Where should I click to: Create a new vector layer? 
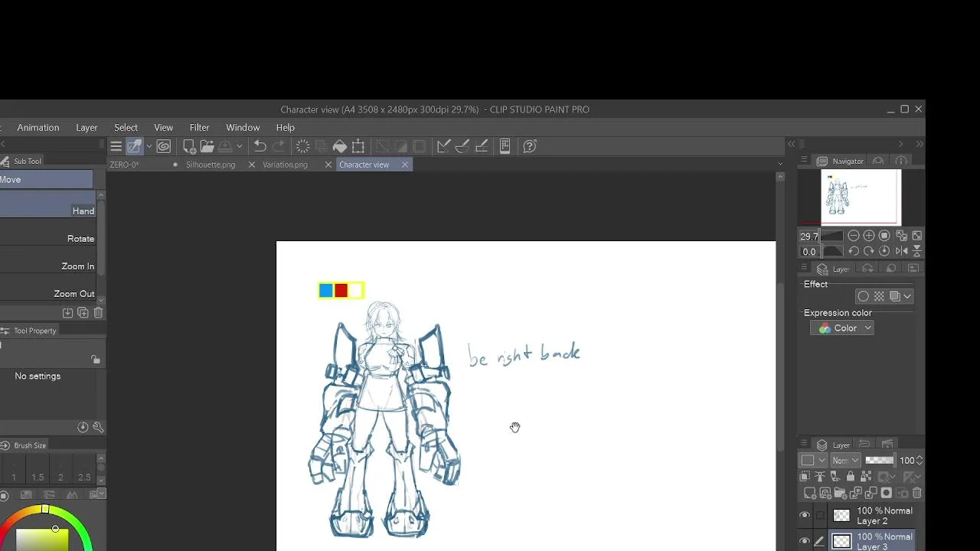825,493
